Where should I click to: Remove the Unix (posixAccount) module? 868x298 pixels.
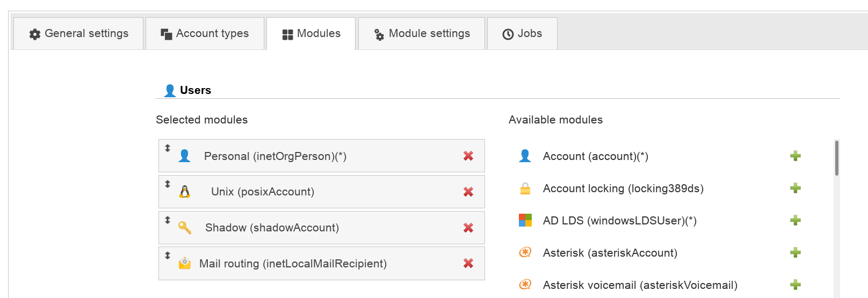click(468, 192)
